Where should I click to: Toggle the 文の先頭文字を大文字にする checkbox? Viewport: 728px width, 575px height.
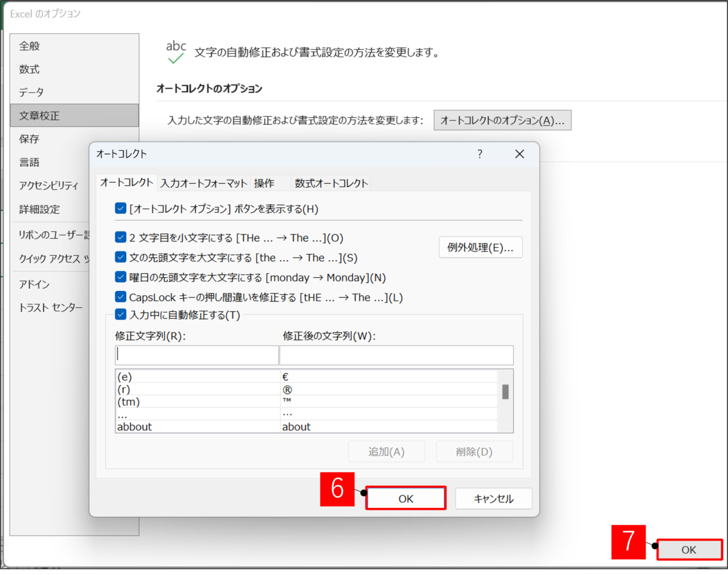[120, 257]
